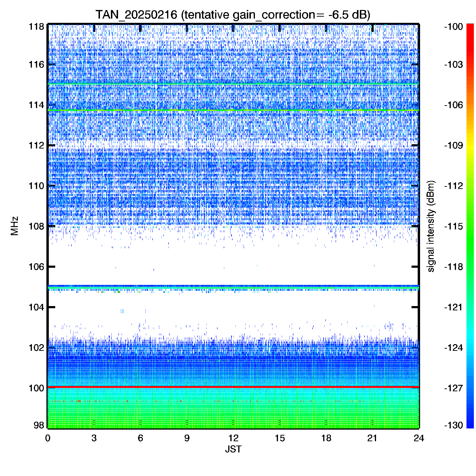Click the -115 colorbar label
Viewport: 476px width, 476px height.
pos(454,226)
